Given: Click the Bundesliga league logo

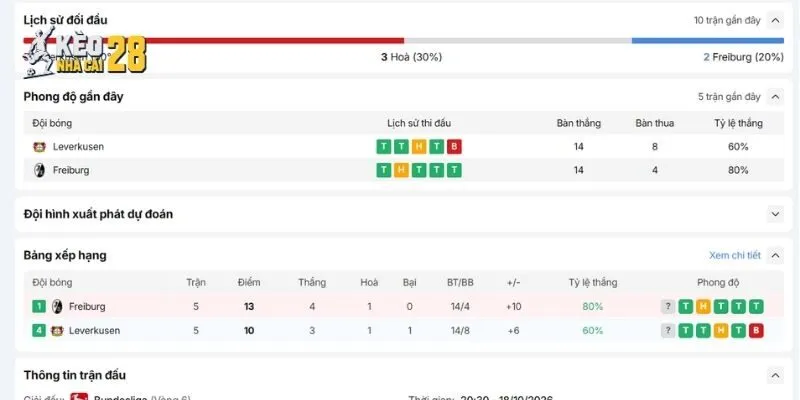Looking at the screenshot, I should click(79, 397).
